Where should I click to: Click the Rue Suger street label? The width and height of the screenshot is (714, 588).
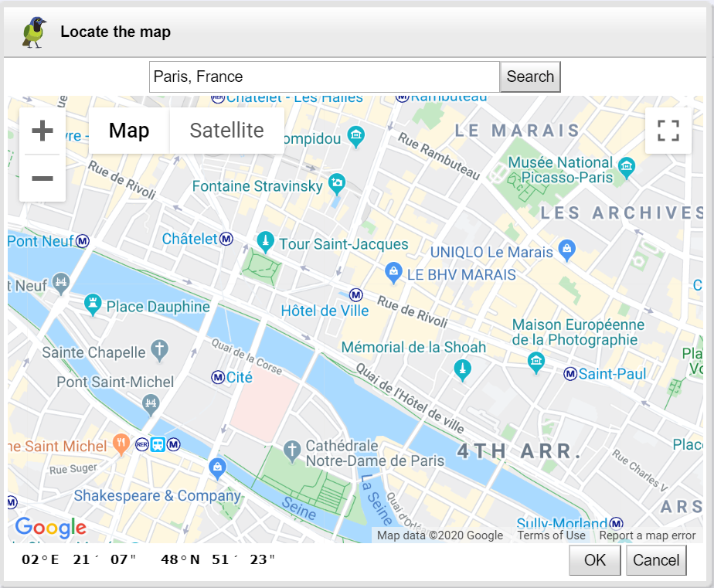tap(73, 469)
